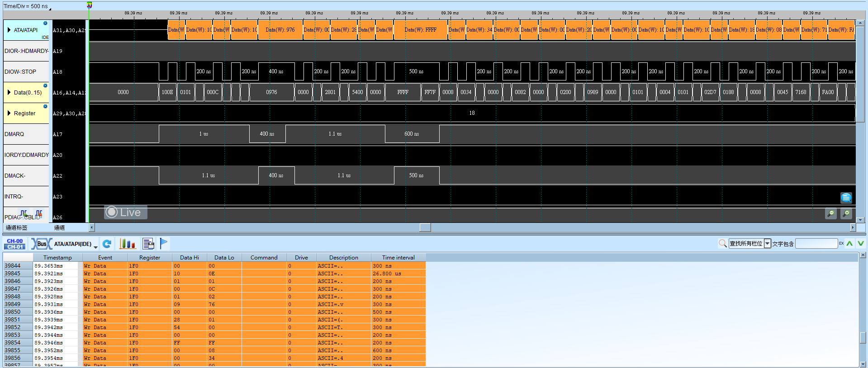
Task: Click the waveform scrollbar right arrow
Action: pyautogui.click(x=853, y=227)
